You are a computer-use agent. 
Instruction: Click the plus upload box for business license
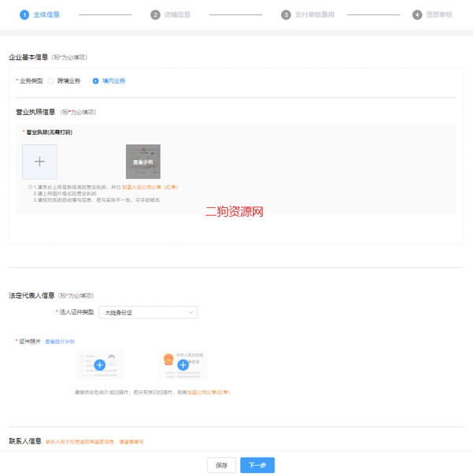[x=39, y=162]
